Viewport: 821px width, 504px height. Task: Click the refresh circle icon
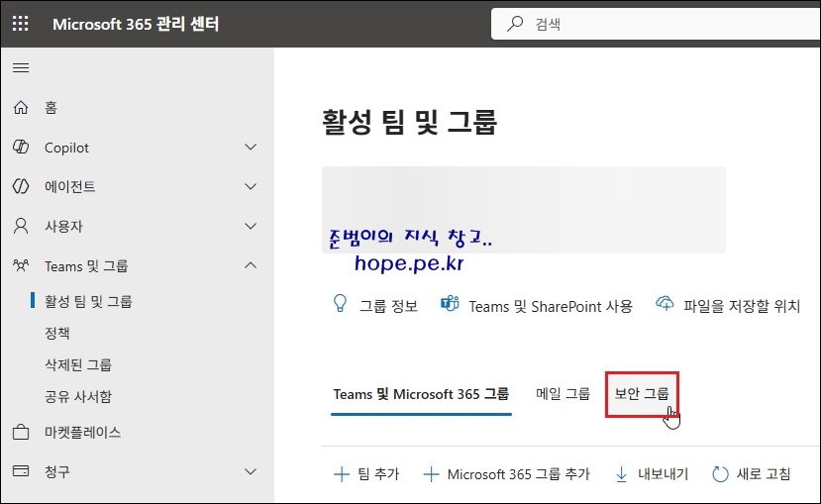720,474
